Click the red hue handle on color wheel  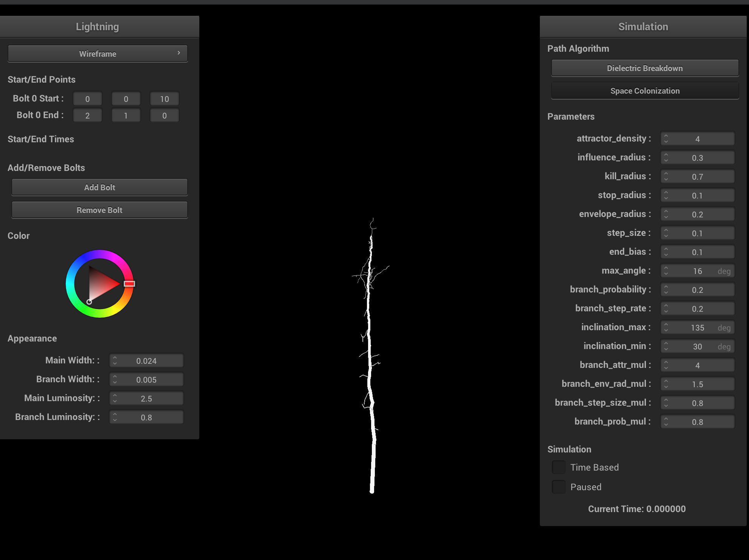coord(129,284)
